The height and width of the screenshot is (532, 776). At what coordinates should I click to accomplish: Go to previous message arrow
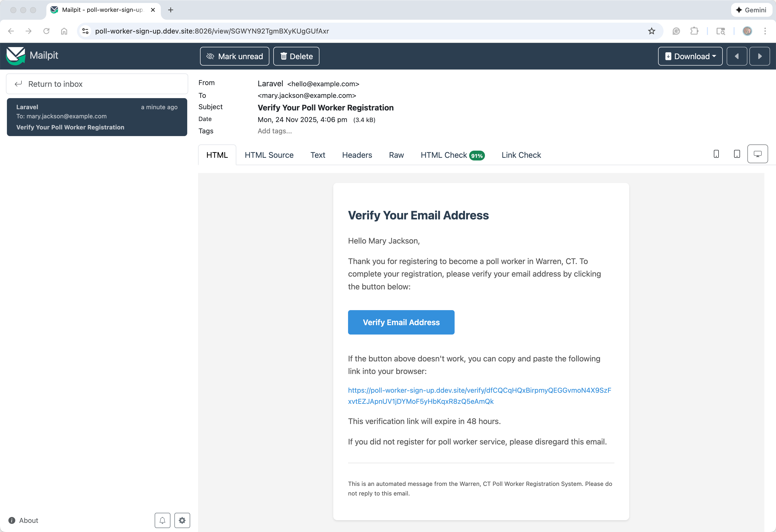click(737, 56)
